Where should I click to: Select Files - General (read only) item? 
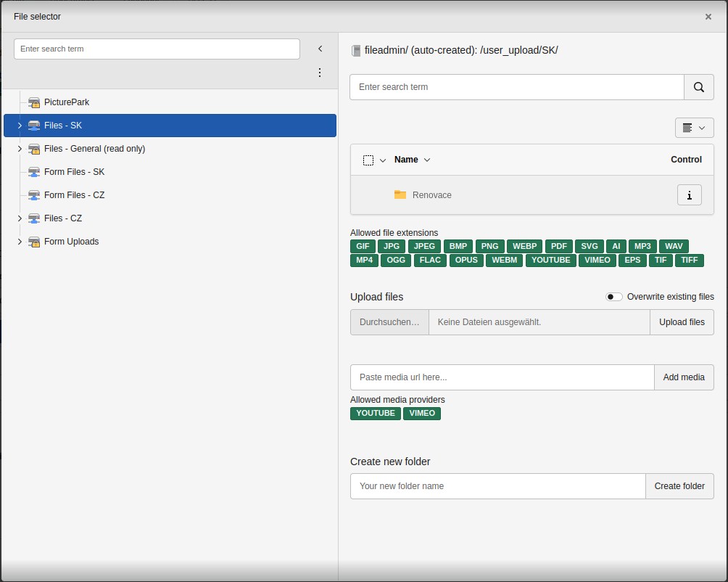tap(94, 149)
